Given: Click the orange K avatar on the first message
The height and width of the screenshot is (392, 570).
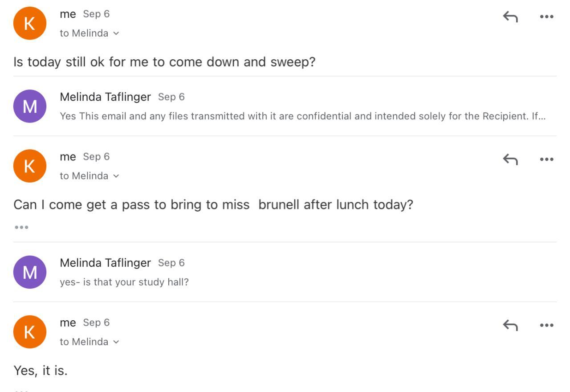Looking at the screenshot, I should click(x=30, y=23).
